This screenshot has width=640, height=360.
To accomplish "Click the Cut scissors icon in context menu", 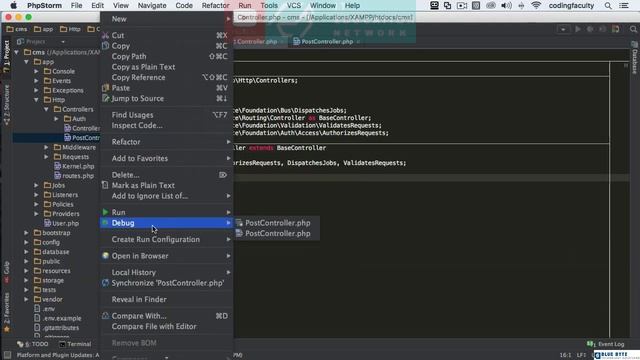I will pyautogui.click(x=105, y=36).
